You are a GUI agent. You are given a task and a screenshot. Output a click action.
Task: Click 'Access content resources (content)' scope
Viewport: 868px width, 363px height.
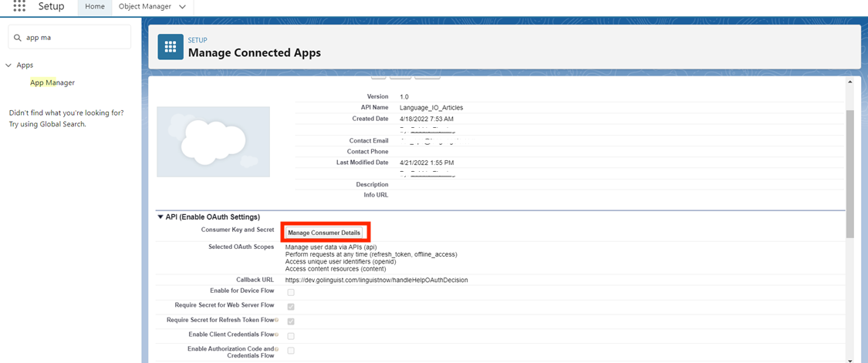(x=336, y=269)
